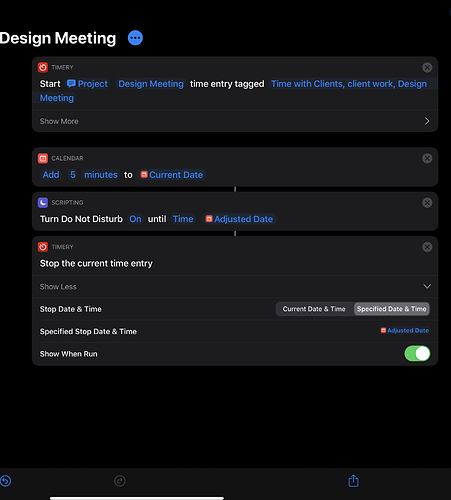Viewport: 451px width, 500px height.
Task: Remove the first Timery start action
Action: (x=427, y=68)
